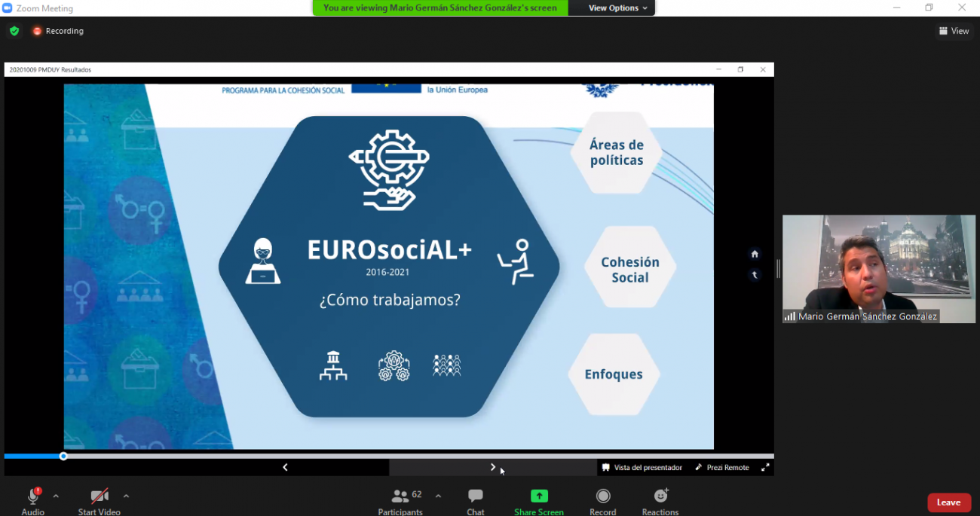
Task: Click Vista del presentador button
Action: 642,468
